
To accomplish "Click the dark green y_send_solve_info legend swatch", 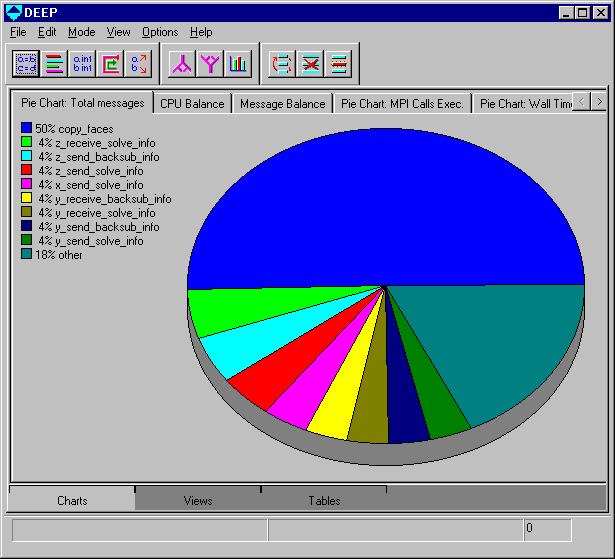I will point(26,240).
